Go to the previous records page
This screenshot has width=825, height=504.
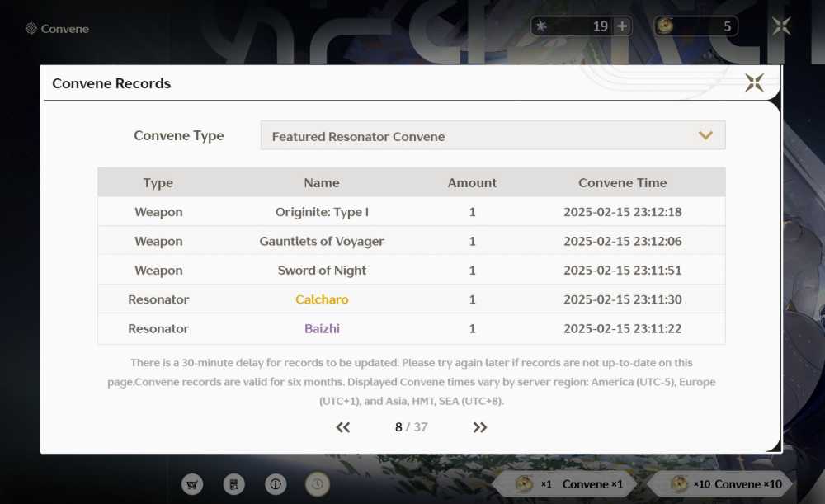pyautogui.click(x=343, y=427)
